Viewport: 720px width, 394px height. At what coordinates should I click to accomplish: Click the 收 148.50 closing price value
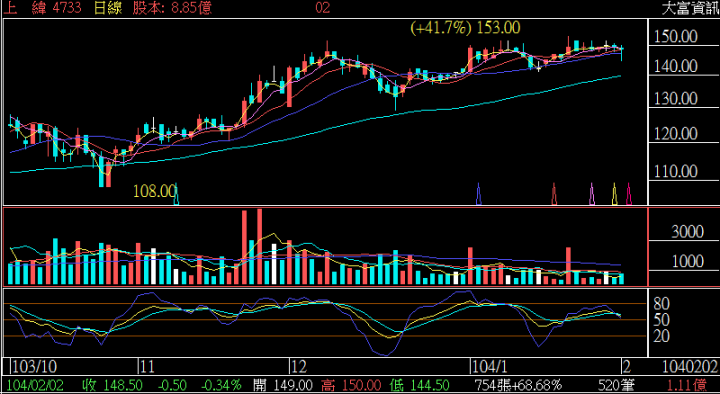pos(112,385)
